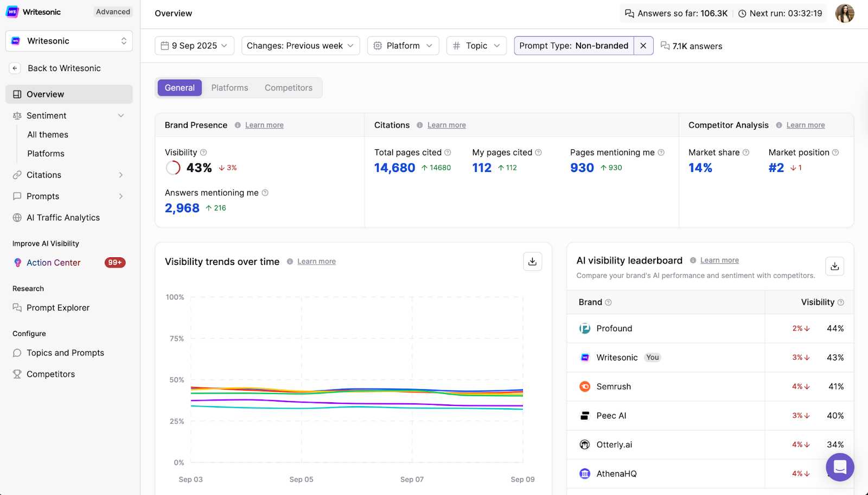
Task: Open the user profile avatar
Action: [x=845, y=13]
